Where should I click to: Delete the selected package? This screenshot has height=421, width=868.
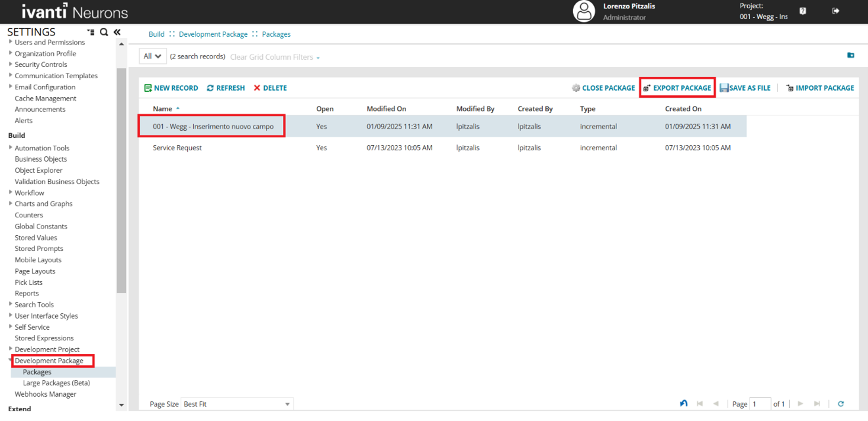(270, 88)
